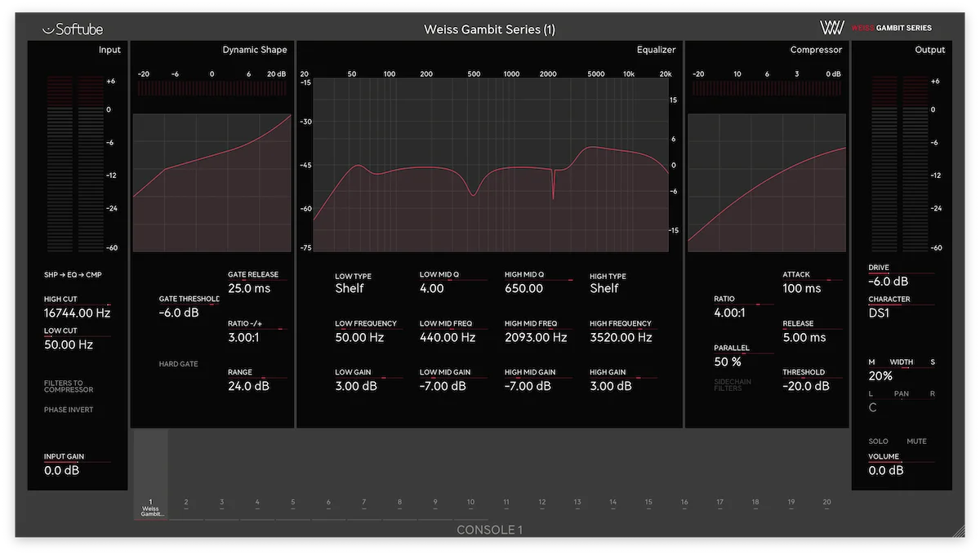
Task: Toggle the Hard Gate option
Action: tap(178, 364)
